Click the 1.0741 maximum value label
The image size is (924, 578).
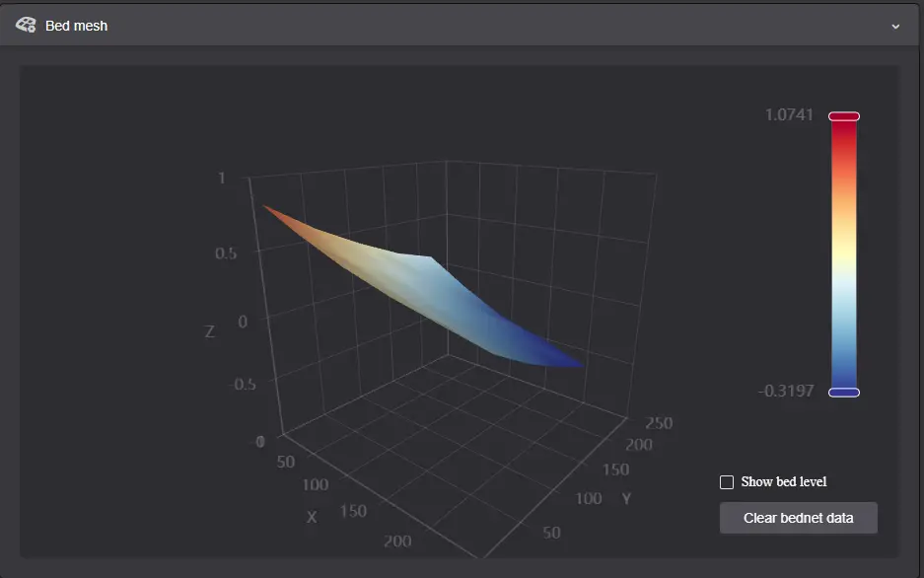(789, 114)
